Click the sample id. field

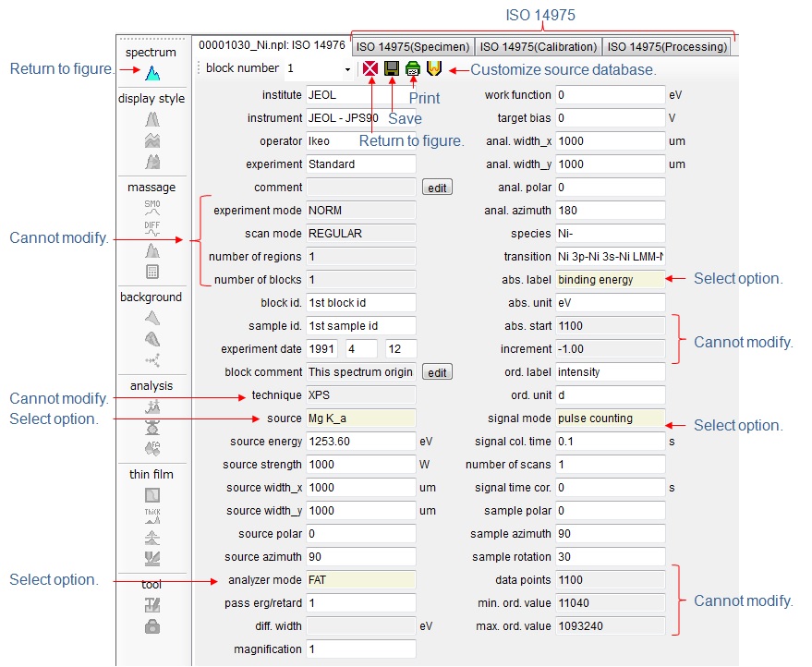click(x=360, y=326)
